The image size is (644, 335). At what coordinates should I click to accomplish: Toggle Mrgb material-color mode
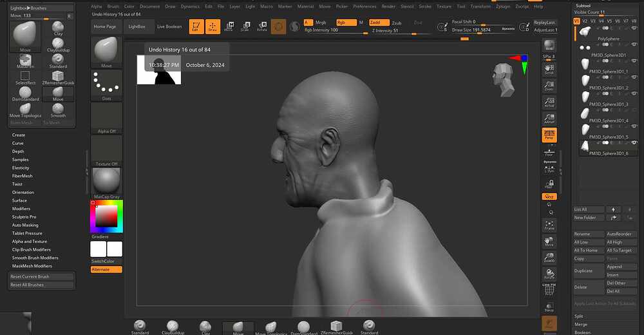[x=321, y=23]
